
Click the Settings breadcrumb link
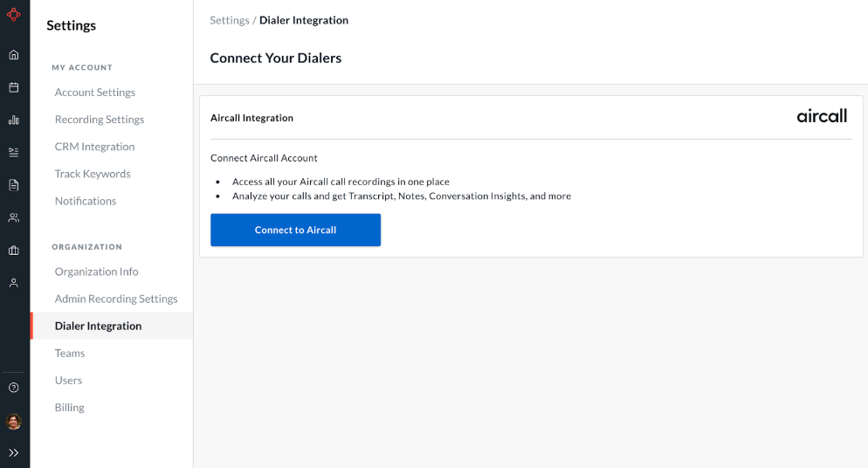click(229, 20)
